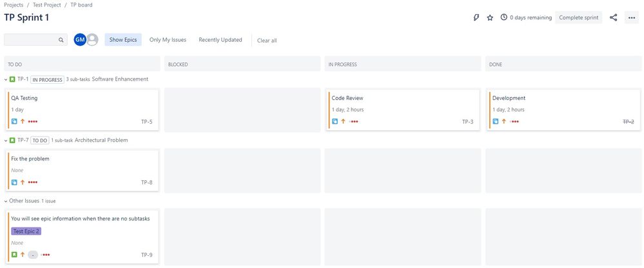Open TP board breadcrumb
The width and height of the screenshot is (644, 268).
pyautogui.click(x=81, y=5)
